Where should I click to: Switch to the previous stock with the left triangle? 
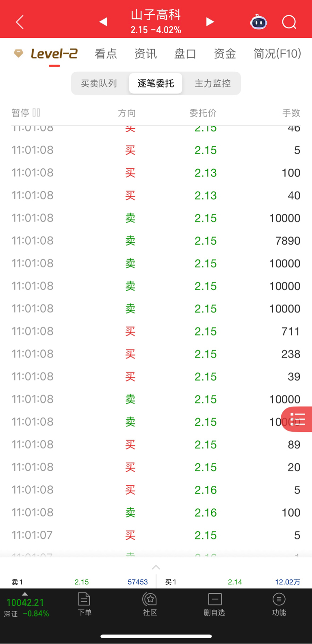pos(103,22)
